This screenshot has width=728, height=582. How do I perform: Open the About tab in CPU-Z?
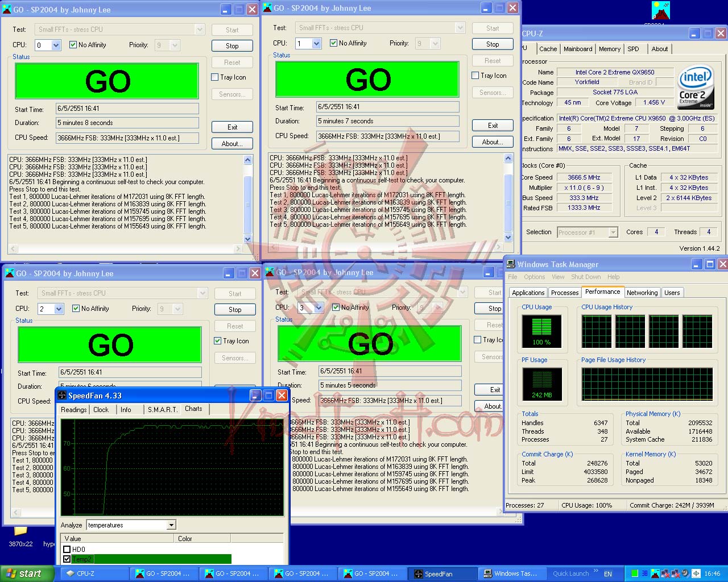point(660,49)
